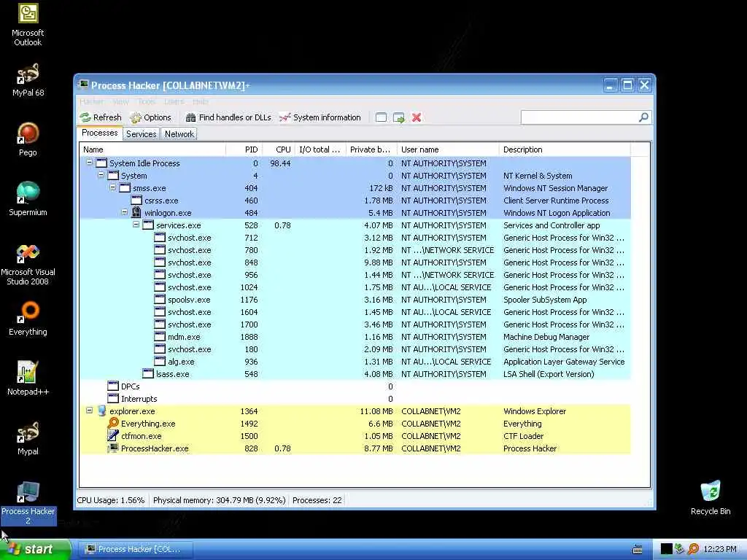Screen dimensions: 747x560
Task: Click the magnifier icon in the search box
Action: (643, 117)
